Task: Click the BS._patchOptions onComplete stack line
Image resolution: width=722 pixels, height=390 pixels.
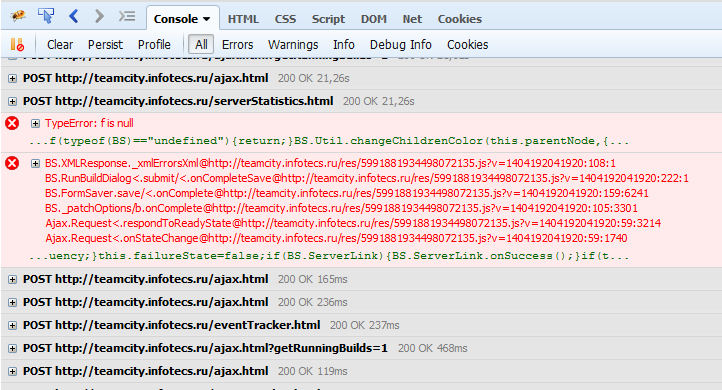Action: (341, 208)
